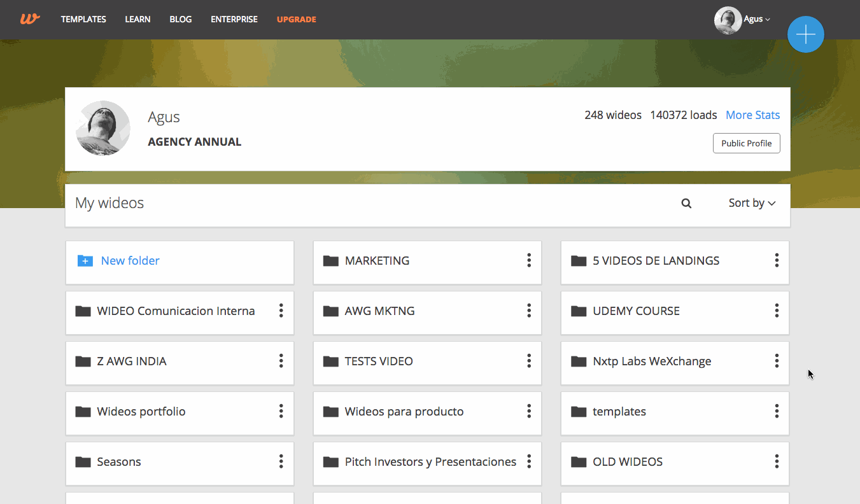This screenshot has width=860, height=504.
Task: Click the templates folder icon
Action: pyautogui.click(x=579, y=412)
